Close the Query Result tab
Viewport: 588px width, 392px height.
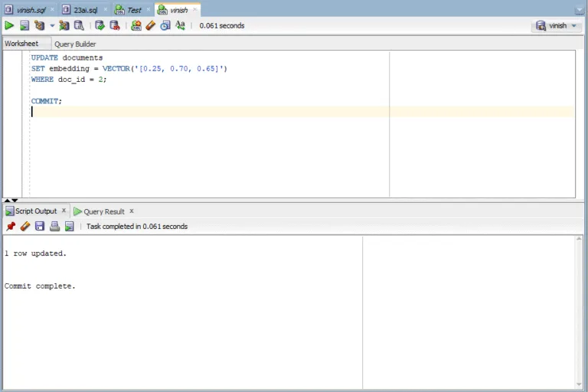pos(132,211)
